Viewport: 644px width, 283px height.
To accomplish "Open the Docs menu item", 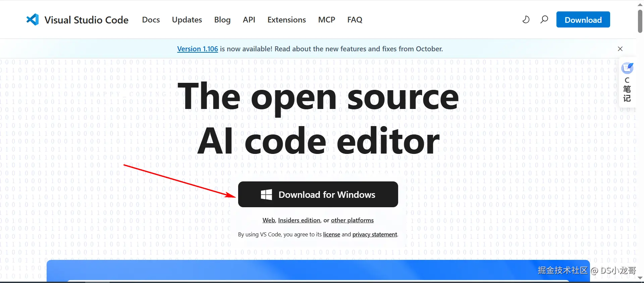I will click(x=151, y=20).
